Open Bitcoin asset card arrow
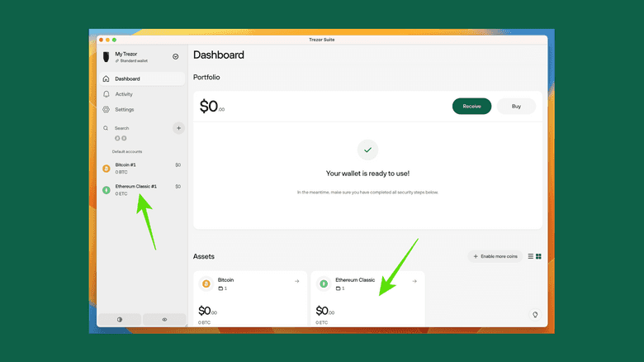 [x=296, y=281]
